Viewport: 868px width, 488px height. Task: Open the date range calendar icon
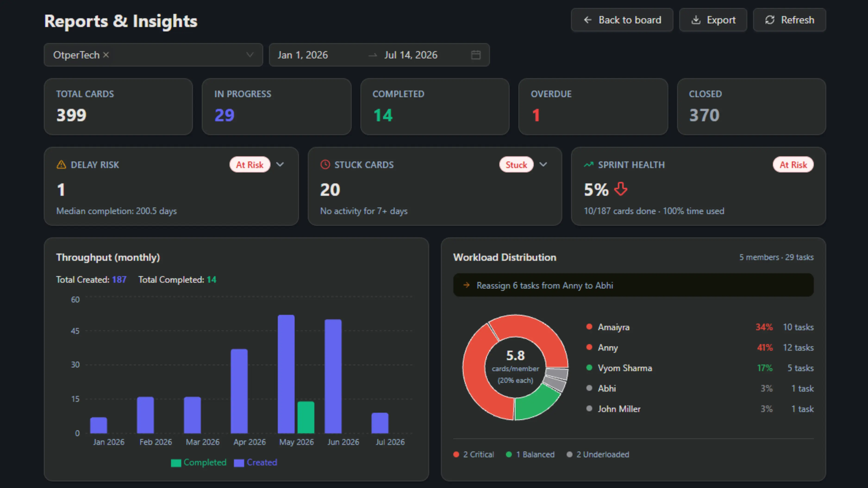475,55
